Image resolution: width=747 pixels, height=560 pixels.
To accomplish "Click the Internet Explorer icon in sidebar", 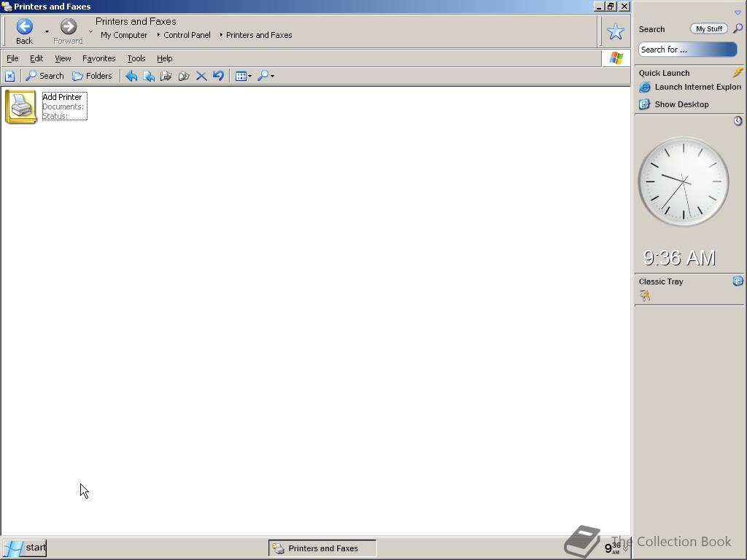I will pyautogui.click(x=644, y=87).
